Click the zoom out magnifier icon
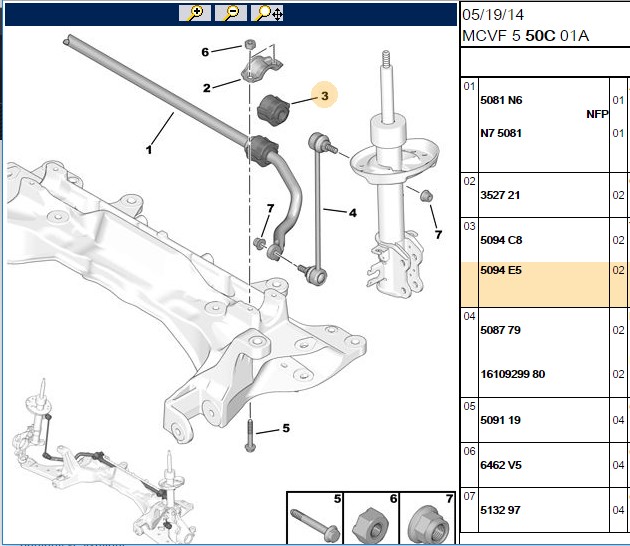 (231, 13)
